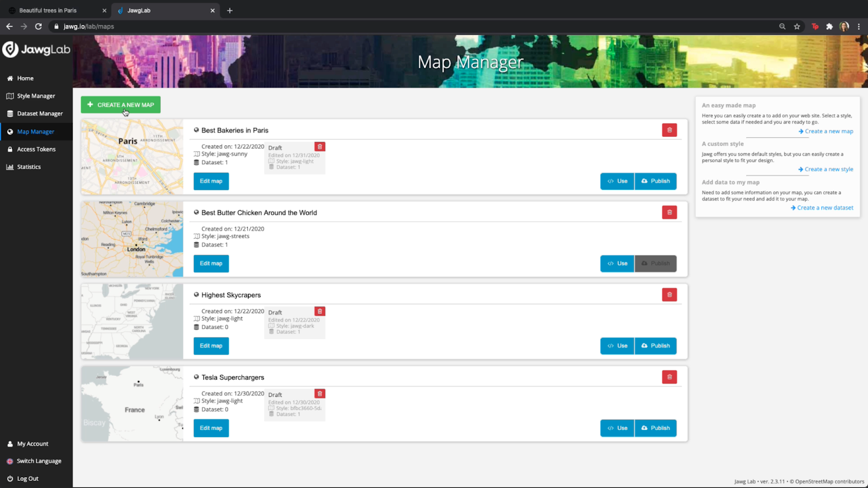Click 'Best Butter Chicken Around the World' title
This screenshot has height=488, width=868.
click(259, 213)
